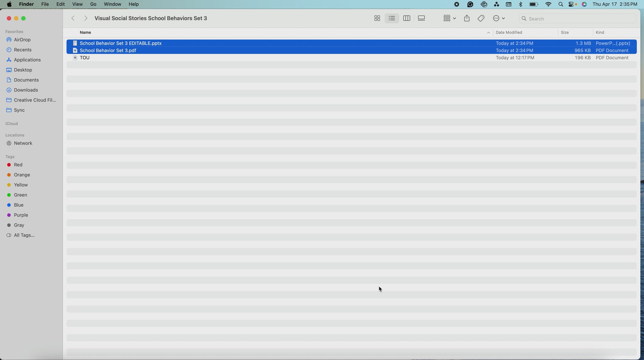Viewport: 644px width, 360px height.
Task: Open the View menu
Action: (x=77, y=4)
